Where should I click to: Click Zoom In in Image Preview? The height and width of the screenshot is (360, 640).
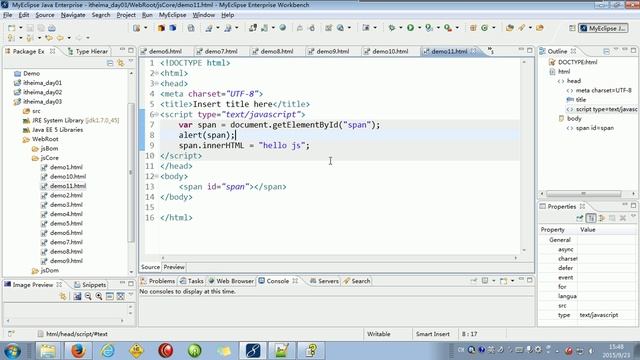pos(99,296)
